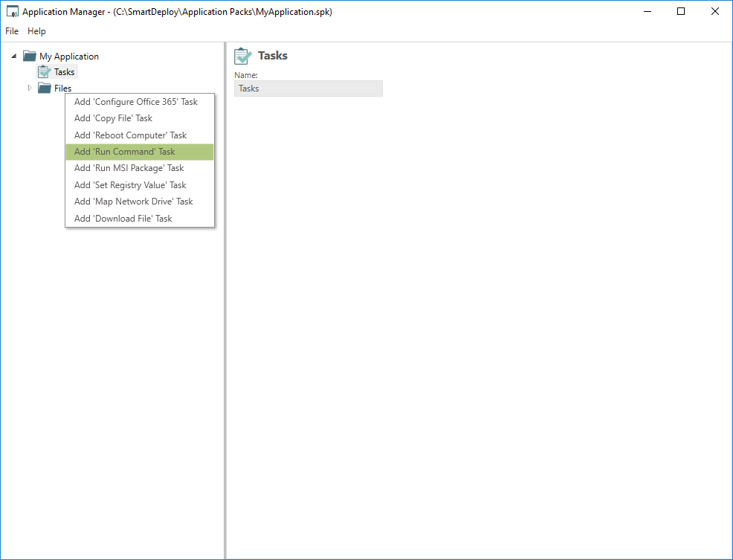Click the Files folder icon in tree
733x560 pixels.
tap(45, 88)
